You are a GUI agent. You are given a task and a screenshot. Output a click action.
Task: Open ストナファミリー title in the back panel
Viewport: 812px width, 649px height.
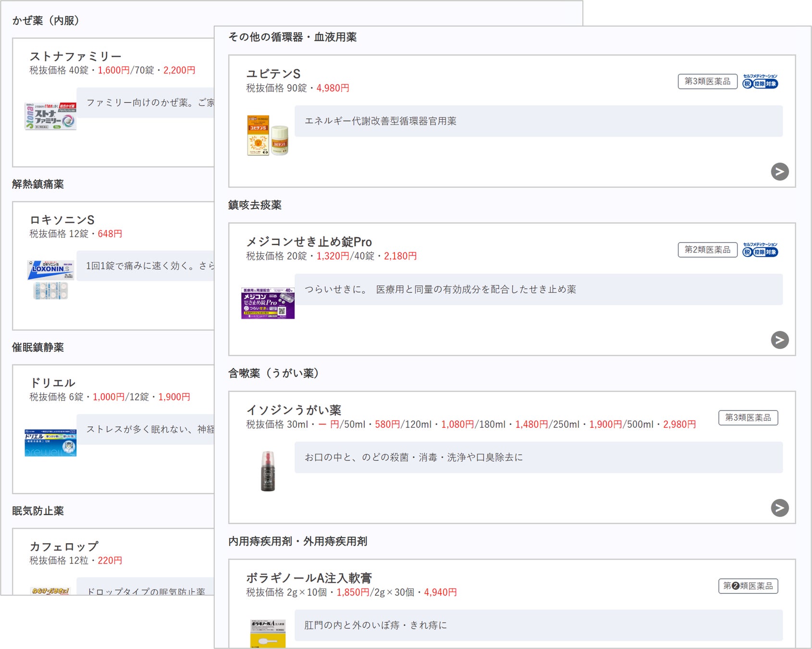tap(75, 56)
